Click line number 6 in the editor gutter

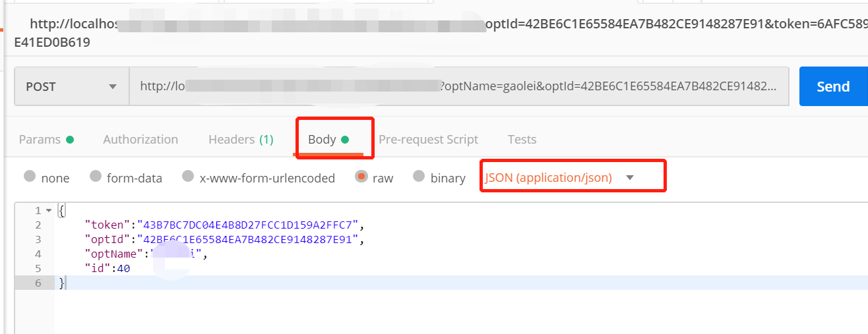coord(38,283)
